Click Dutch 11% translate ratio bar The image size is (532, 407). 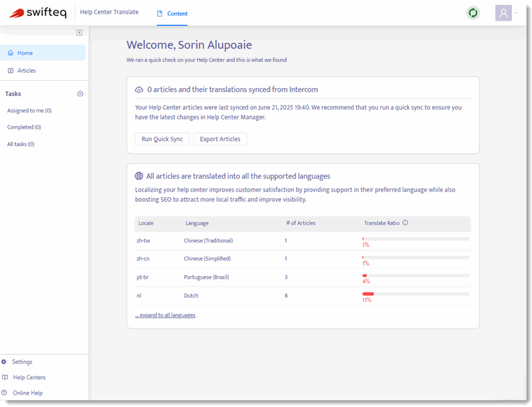[416, 294]
